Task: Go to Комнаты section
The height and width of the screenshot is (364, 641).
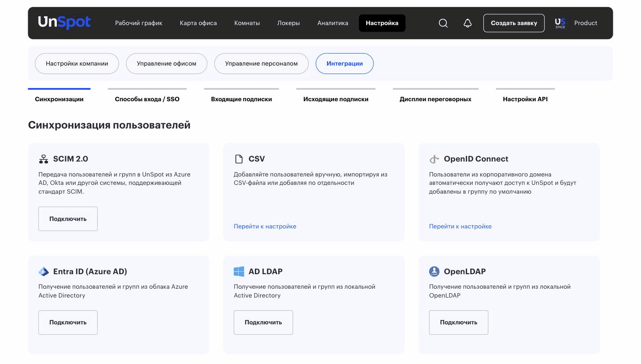Action: click(247, 23)
